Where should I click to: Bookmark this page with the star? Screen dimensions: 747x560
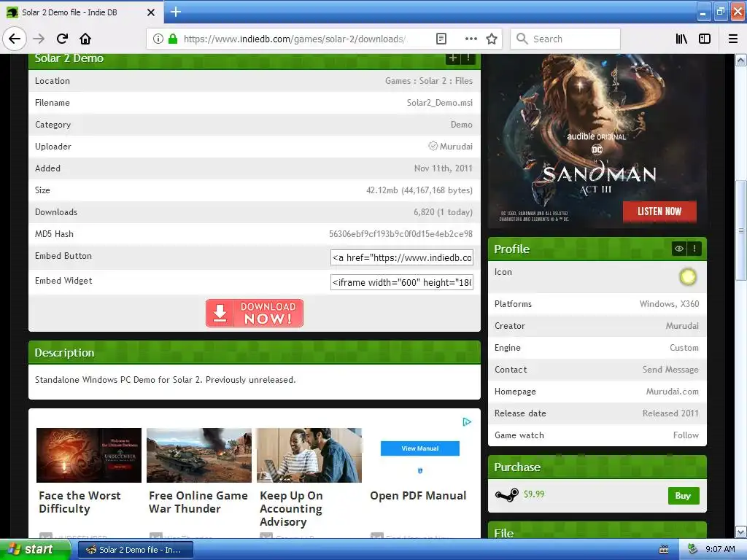(x=492, y=39)
